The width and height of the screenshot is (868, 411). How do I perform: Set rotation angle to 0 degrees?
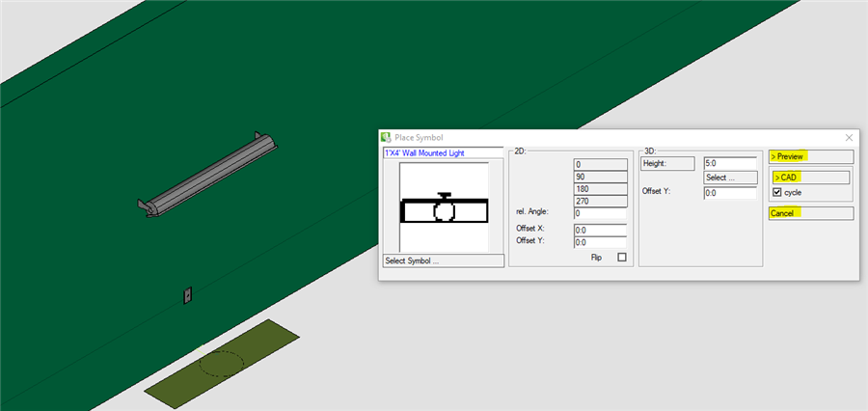pos(600,164)
